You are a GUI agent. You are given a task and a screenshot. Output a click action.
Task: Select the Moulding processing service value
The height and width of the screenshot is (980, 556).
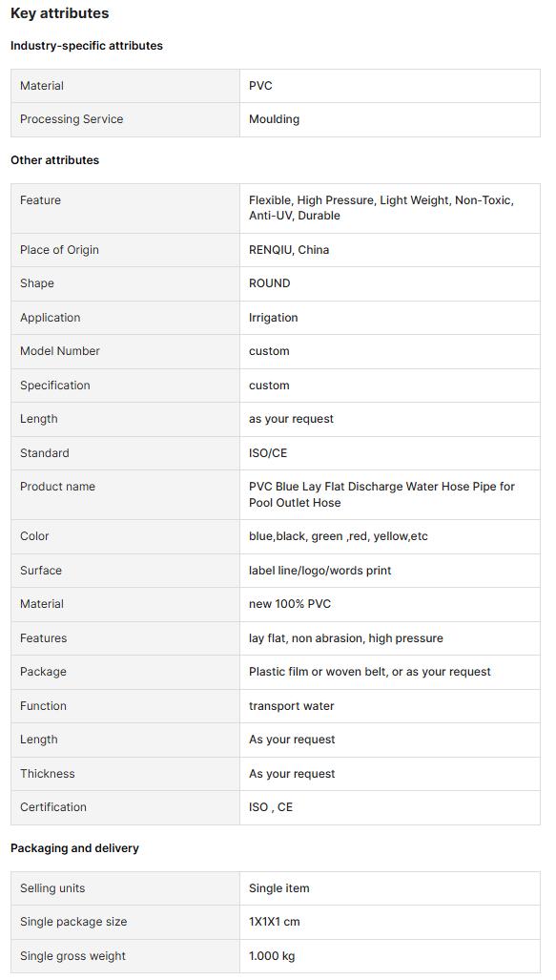coord(274,118)
